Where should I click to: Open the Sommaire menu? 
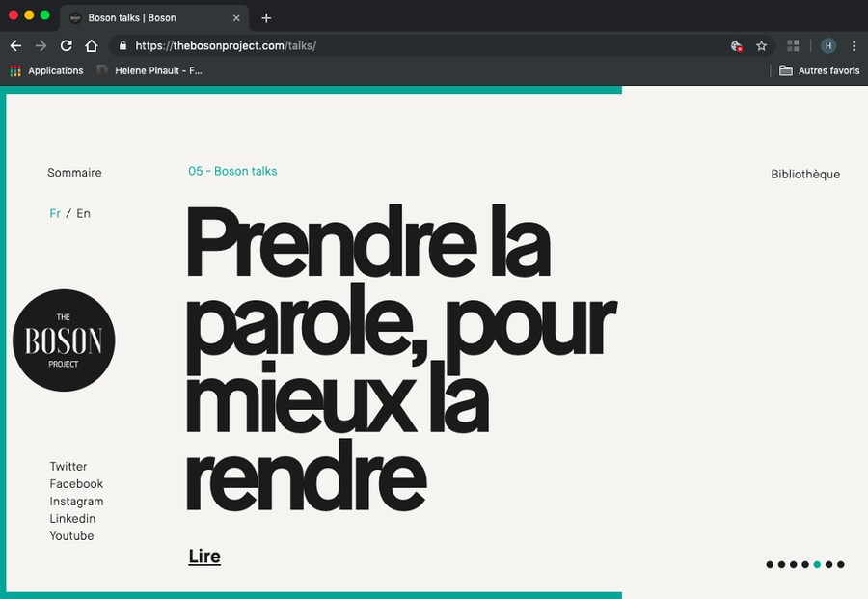pyautogui.click(x=74, y=173)
